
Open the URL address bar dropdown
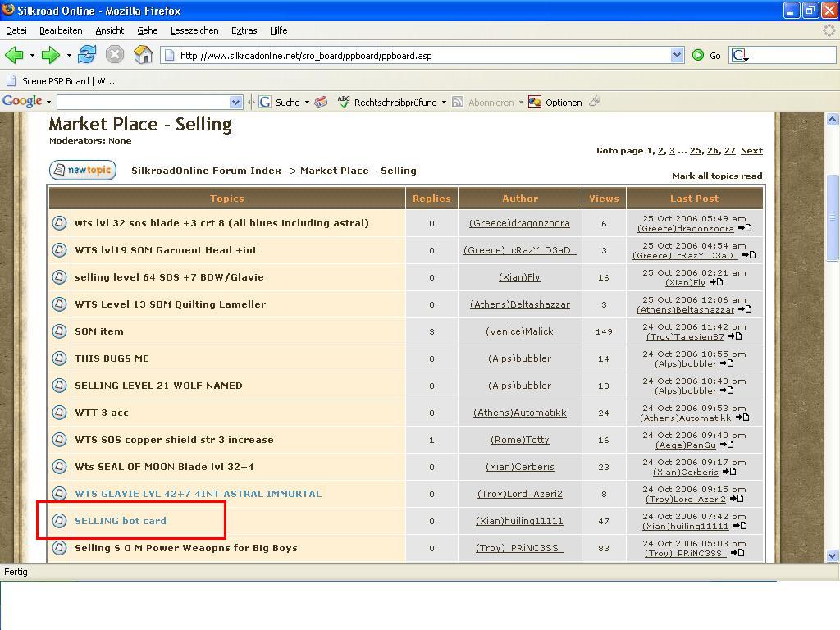click(677, 55)
